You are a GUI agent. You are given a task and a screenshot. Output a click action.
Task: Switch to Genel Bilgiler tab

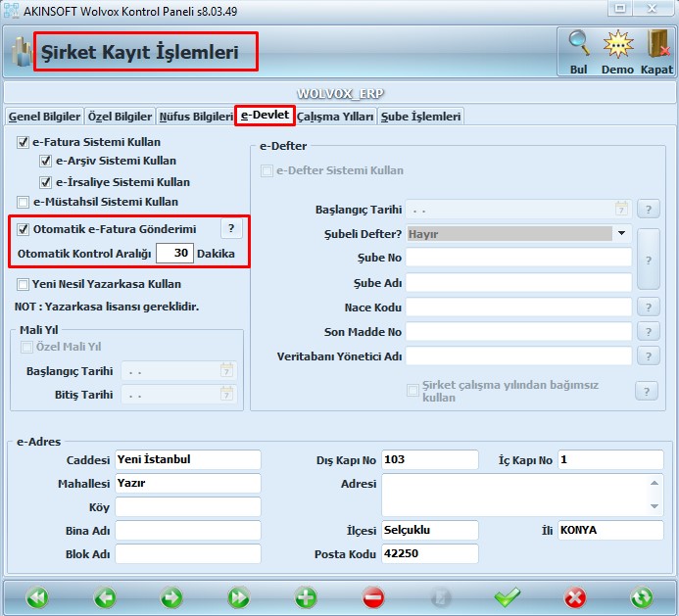point(44,117)
